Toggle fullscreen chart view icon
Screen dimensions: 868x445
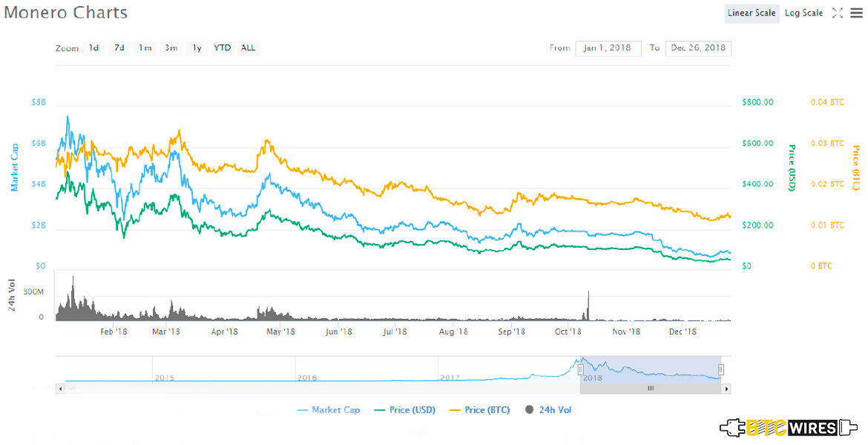pyautogui.click(x=837, y=13)
